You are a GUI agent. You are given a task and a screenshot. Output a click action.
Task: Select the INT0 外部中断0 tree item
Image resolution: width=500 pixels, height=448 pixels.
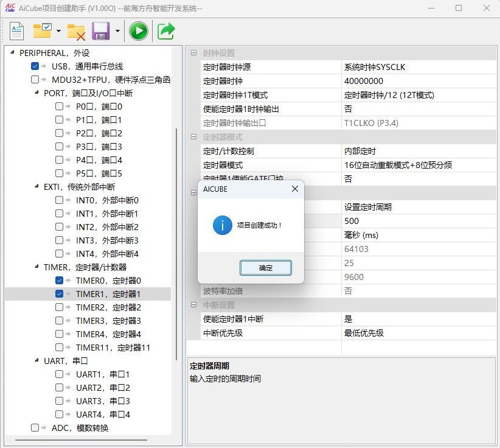pyautogui.click(x=107, y=200)
